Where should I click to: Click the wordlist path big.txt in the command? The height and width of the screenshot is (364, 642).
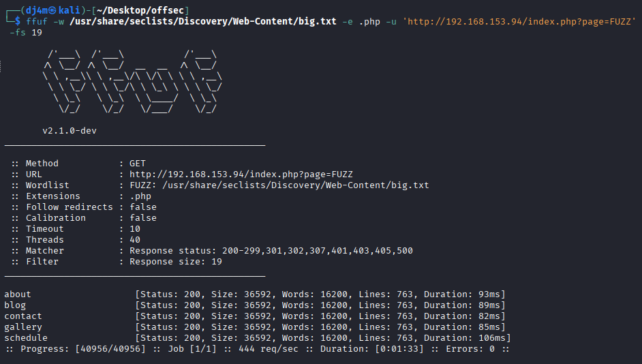point(203,21)
